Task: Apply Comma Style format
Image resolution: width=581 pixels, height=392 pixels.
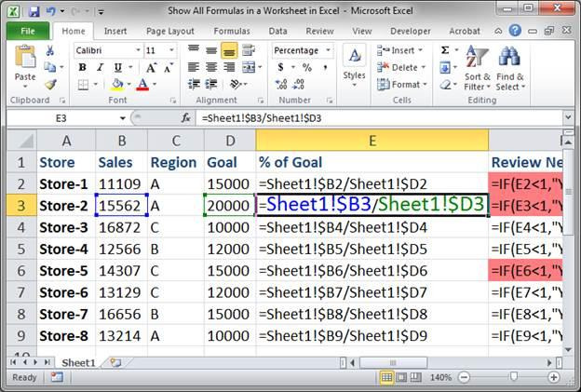Action: (325, 67)
